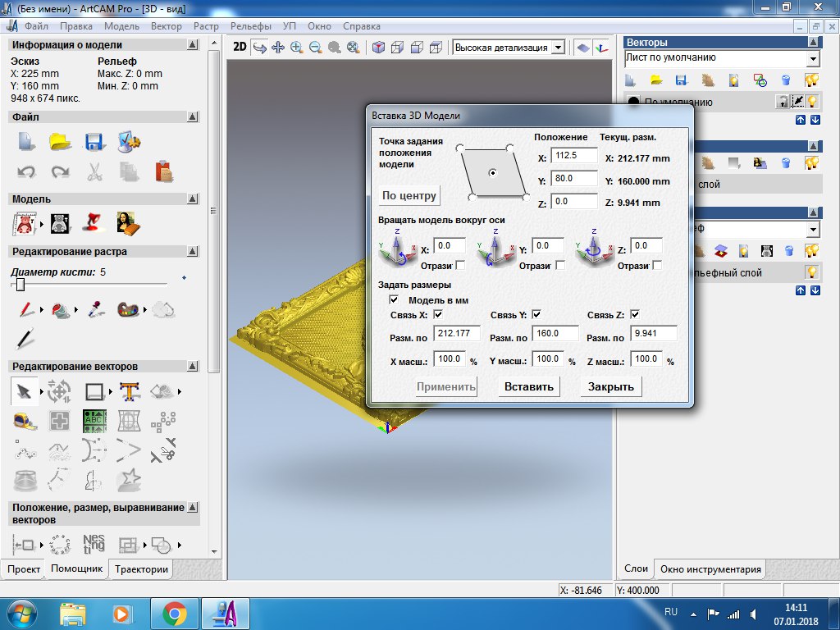Collapse the Информация о модели section
The image size is (840, 630).
point(193,45)
